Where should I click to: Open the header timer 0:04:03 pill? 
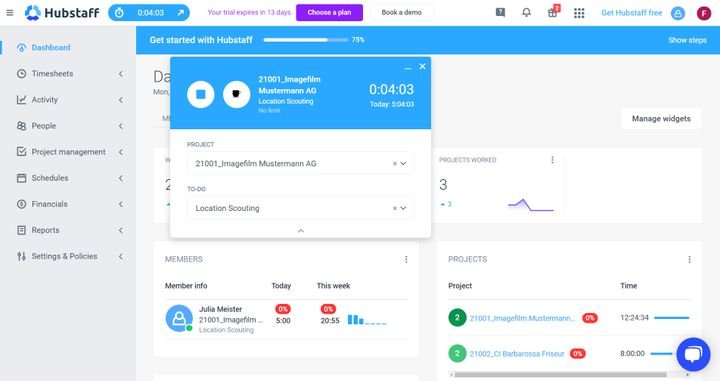[149, 13]
